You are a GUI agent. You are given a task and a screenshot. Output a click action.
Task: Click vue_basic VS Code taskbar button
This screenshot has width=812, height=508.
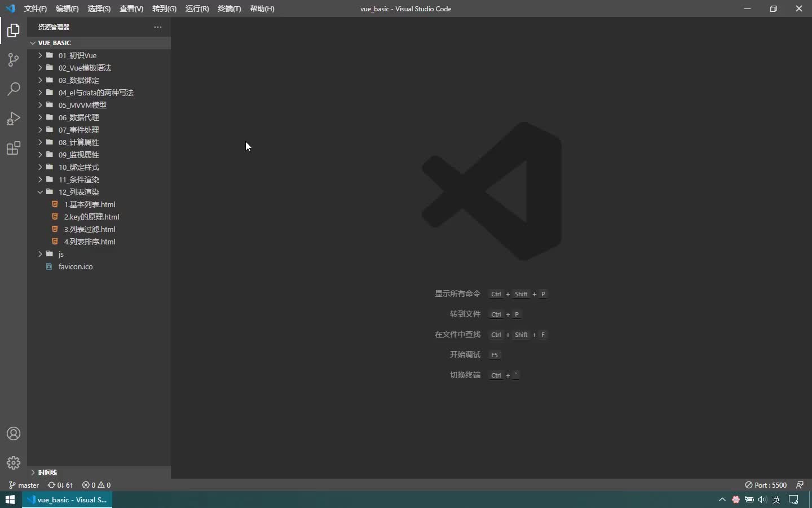coord(67,500)
